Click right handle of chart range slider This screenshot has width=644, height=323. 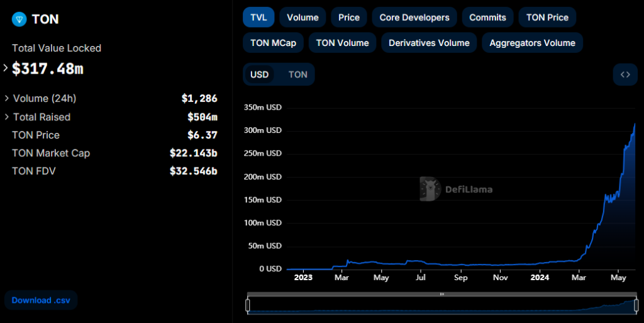636,305
